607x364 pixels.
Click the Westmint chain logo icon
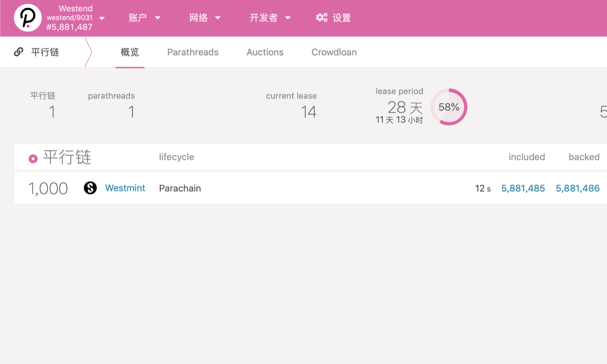(x=90, y=188)
